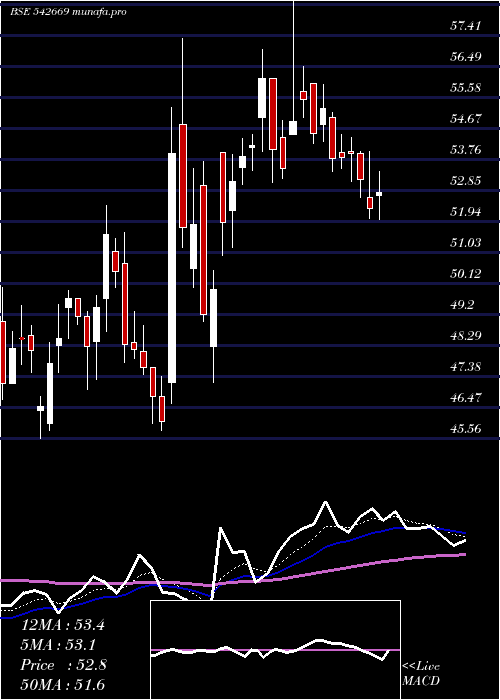The image size is (500, 700).
Task: Click the 52.85 price axis label
Action: [465, 181]
